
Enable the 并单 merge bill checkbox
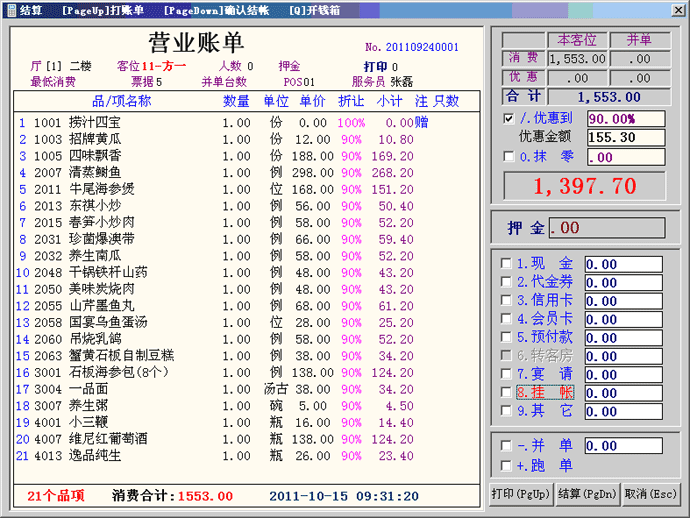(x=508, y=446)
